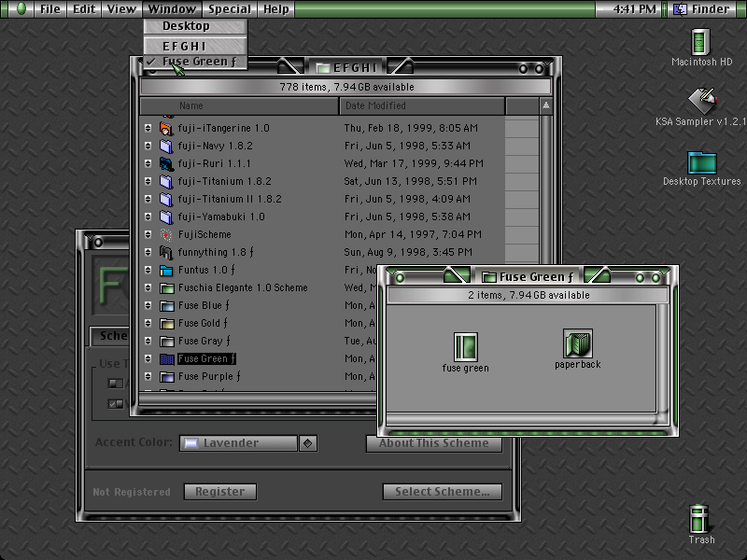This screenshot has height=560, width=747.
Task: Click the funnything 1.8 folder icon
Action: click(x=166, y=252)
